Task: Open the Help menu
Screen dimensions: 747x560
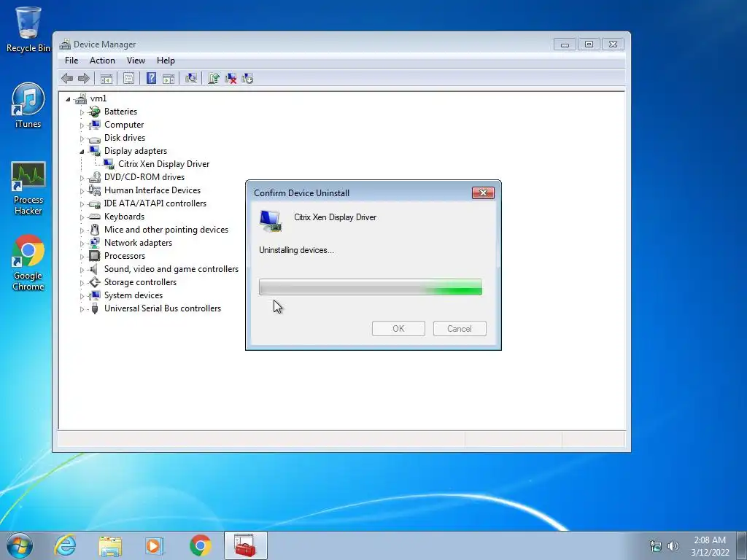Action: [x=166, y=61]
